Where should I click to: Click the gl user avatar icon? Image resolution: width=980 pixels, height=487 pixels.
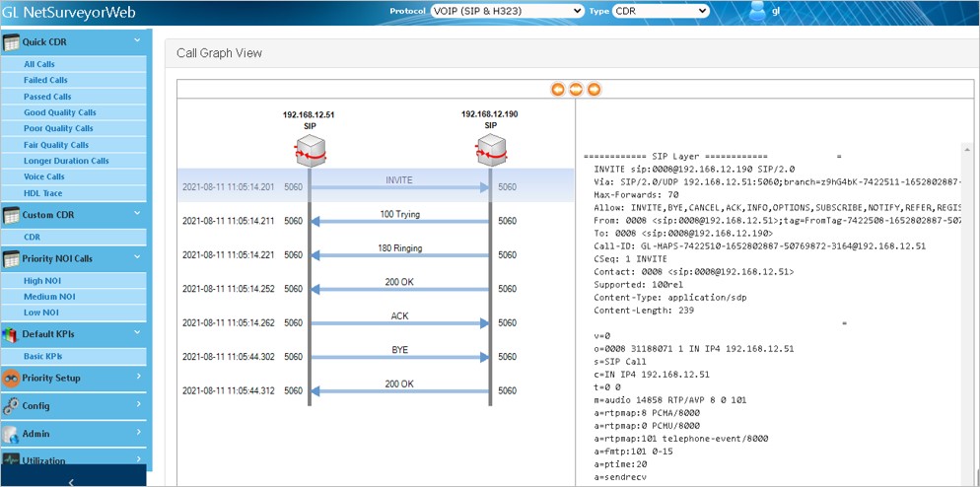pyautogui.click(x=757, y=12)
